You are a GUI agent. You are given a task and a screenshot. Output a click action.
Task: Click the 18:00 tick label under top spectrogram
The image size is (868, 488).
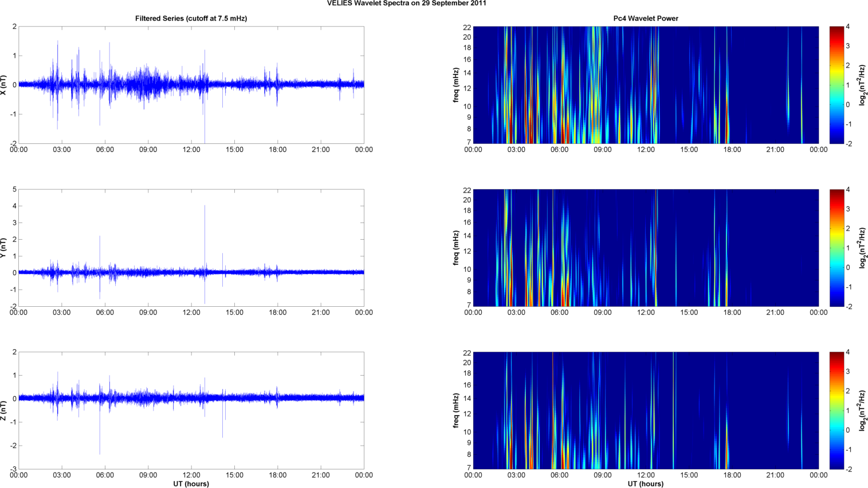coord(732,150)
